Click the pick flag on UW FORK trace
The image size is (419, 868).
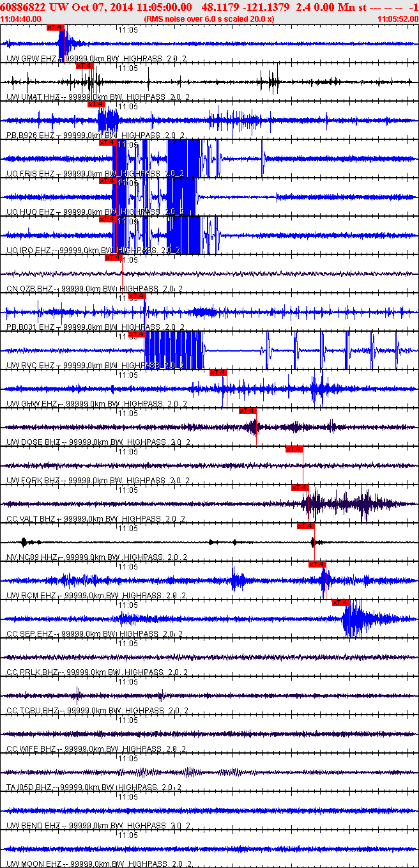(294, 449)
